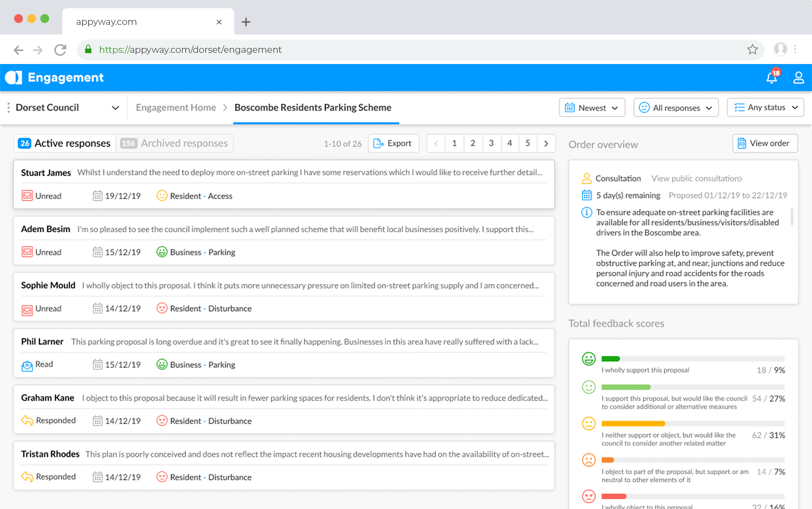Click Stuart James's unread envelope icon
This screenshot has width=812, height=509.
[27, 196]
